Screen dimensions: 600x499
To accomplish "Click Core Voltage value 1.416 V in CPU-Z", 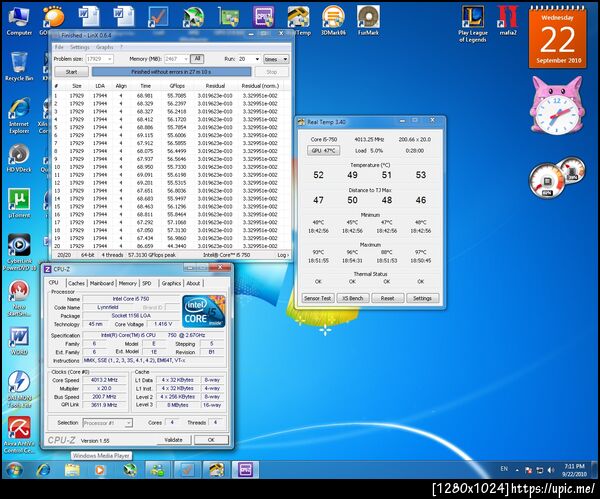I will pos(163,324).
